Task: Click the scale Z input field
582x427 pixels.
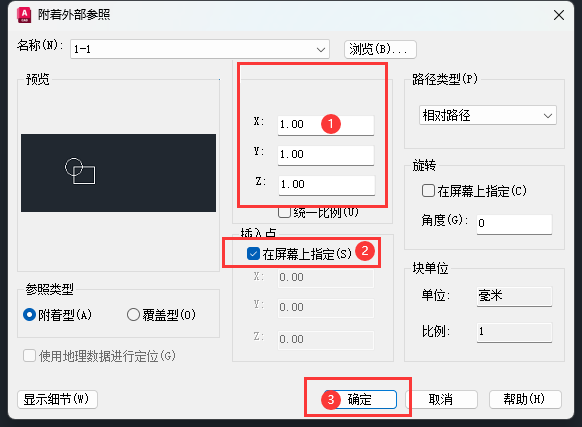Action: point(326,185)
